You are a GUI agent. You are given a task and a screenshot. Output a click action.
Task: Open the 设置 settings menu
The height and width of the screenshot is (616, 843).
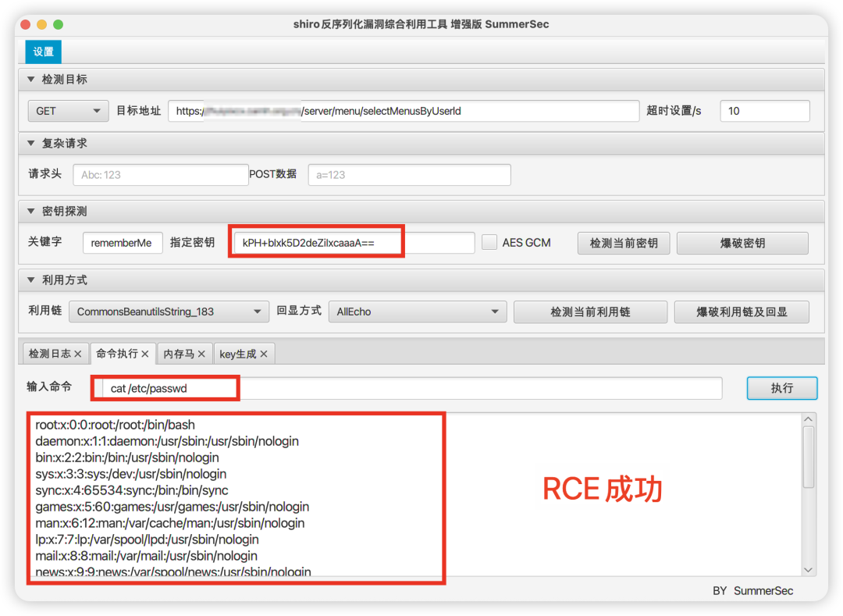pyautogui.click(x=43, y=52)
